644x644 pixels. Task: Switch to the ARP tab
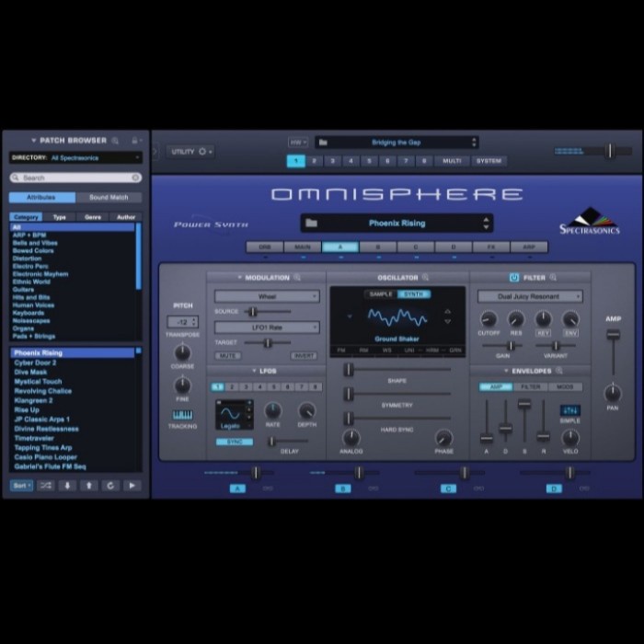529,247
